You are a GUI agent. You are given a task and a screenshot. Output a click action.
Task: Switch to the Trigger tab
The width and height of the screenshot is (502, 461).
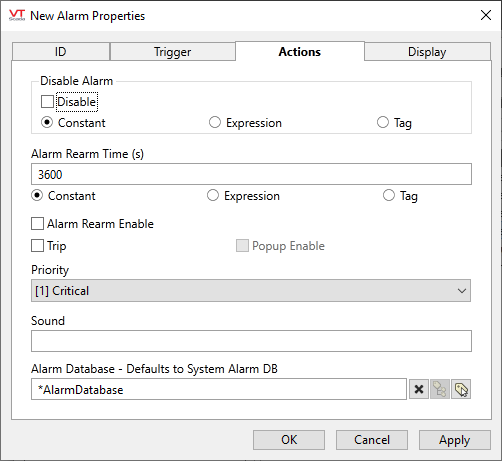(x=173, y=52)
